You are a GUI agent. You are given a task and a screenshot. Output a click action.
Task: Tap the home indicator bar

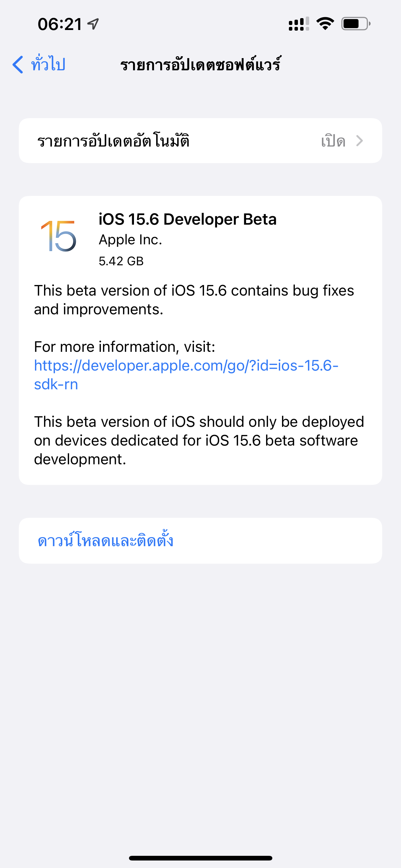coord(200,858)
